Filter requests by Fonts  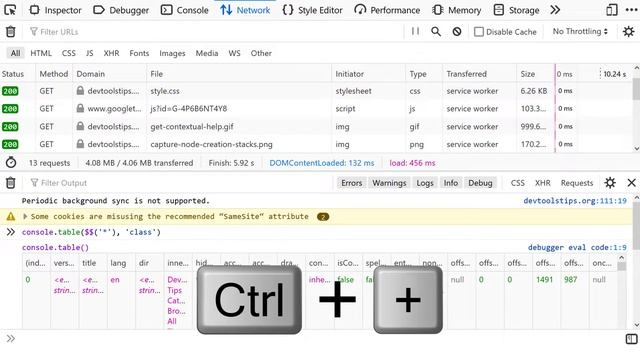coord(139,53)
